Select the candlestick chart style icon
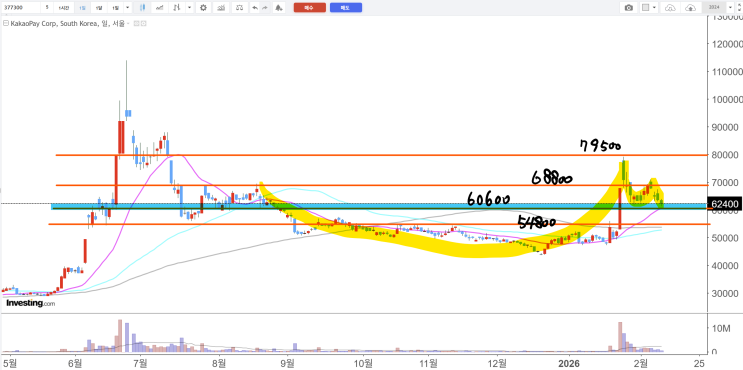Image resolution: width=743 pixels, height=370 pixels. (x=142, y=8)
